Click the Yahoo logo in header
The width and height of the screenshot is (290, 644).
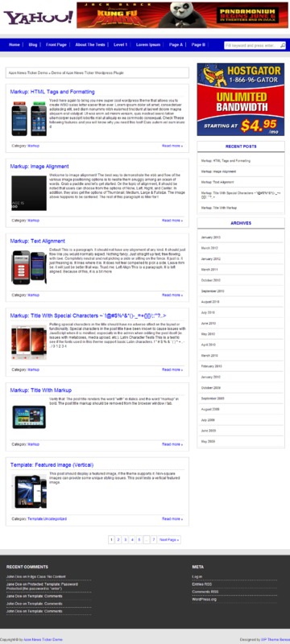point(38,17)
